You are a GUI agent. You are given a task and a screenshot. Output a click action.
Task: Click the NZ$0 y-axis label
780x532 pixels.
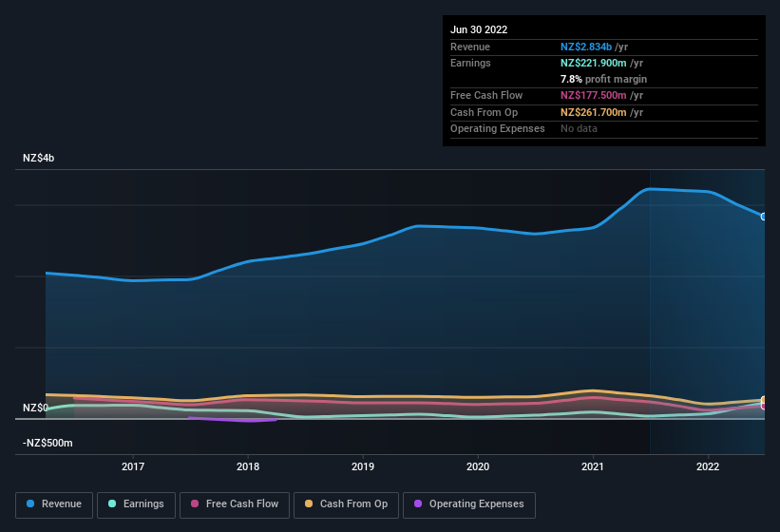pos(35,408)
